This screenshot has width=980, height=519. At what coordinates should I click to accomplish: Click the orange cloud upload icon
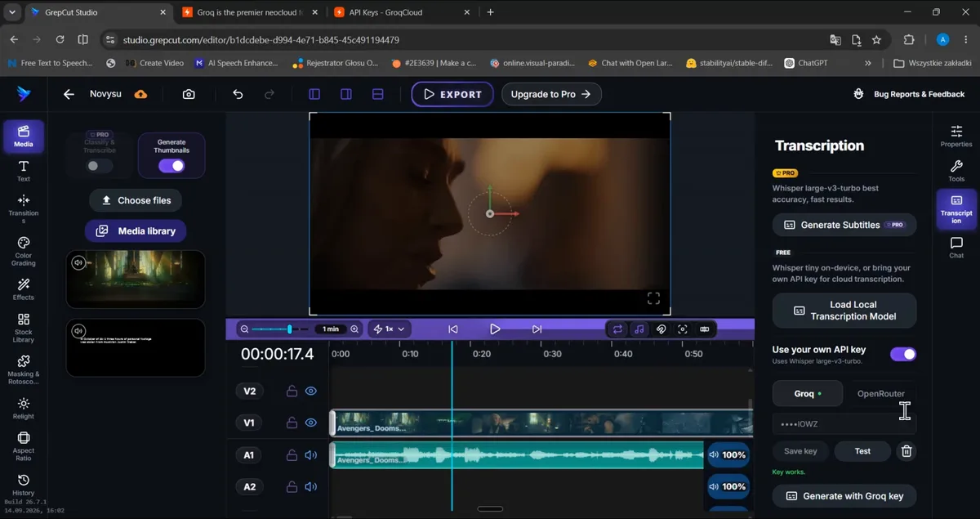(140, 94)
